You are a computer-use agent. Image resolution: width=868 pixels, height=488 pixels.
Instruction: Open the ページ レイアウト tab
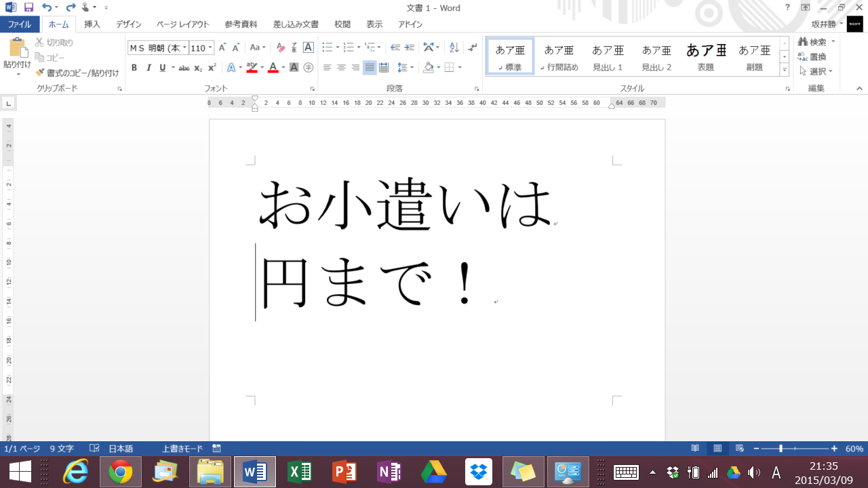(x=182, y=24)
